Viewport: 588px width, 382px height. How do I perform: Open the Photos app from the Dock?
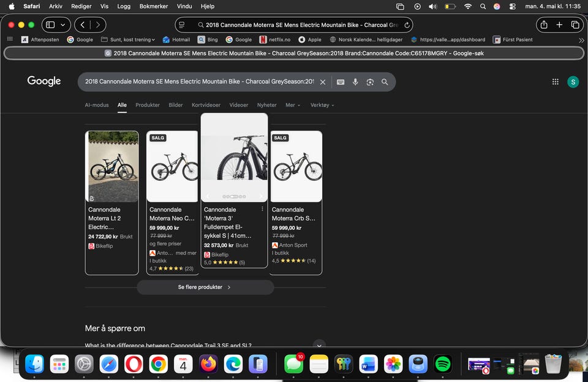coord(393,364)
